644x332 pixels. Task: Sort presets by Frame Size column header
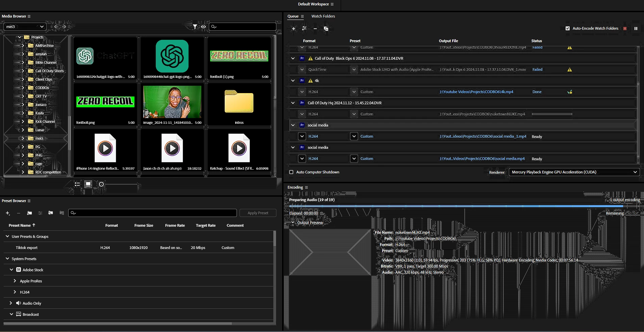tap(144, 225)
